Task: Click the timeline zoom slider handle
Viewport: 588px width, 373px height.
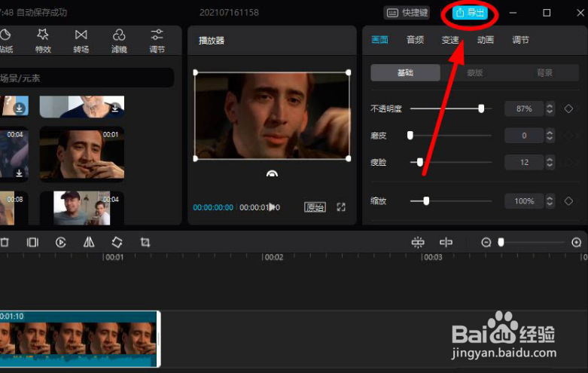Action: pos(501,243)
